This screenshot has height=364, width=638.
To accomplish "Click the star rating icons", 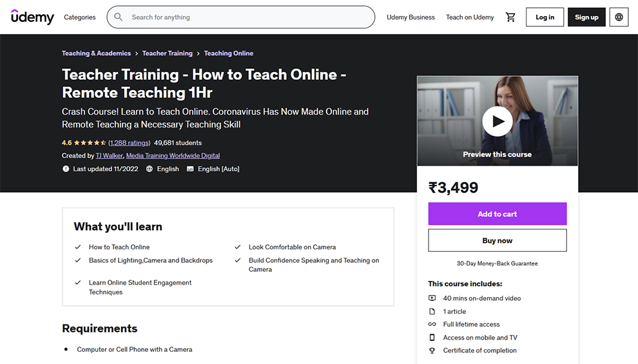I will point(90,143).
